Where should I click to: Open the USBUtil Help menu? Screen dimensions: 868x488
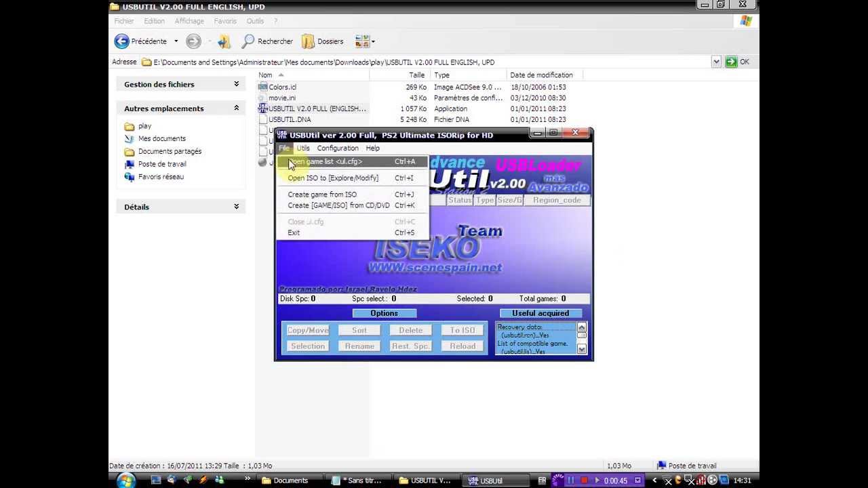click(x=373, y=148)
